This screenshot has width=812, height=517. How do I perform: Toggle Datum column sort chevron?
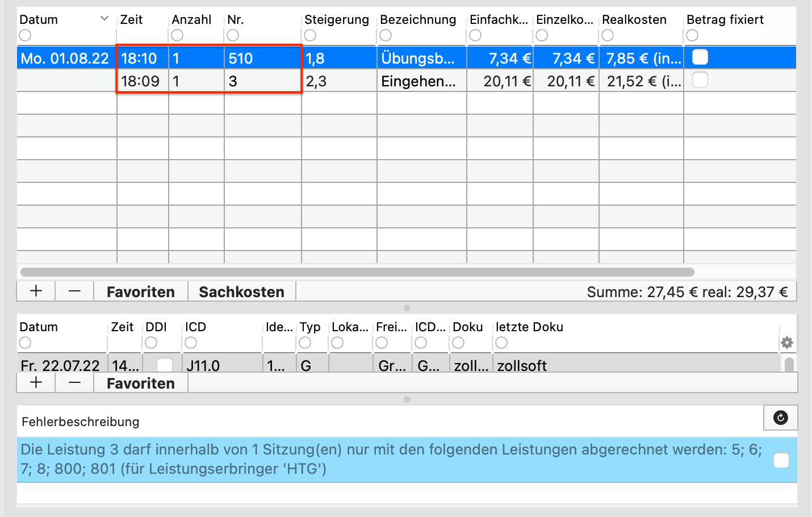[x=104, y=19]
